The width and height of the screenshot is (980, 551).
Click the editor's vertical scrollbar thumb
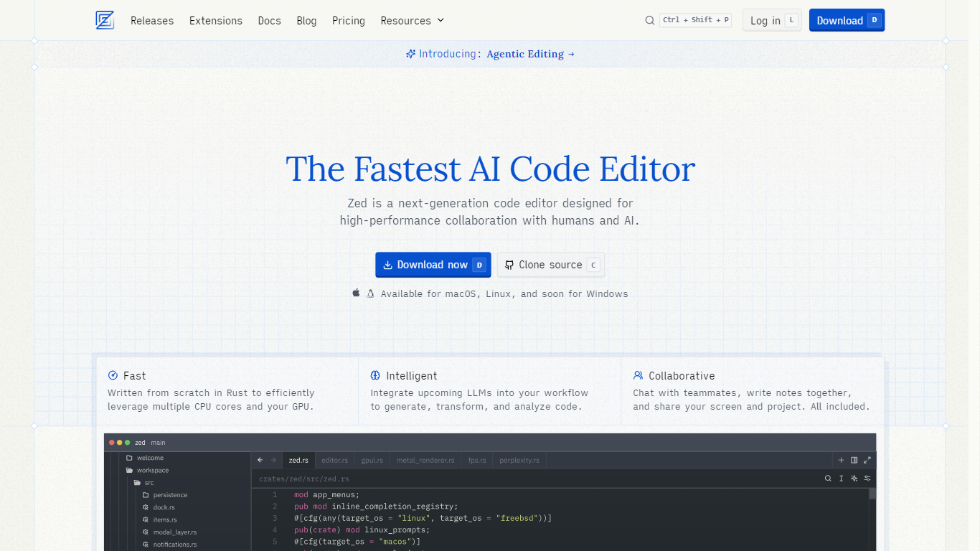(872, 494)
